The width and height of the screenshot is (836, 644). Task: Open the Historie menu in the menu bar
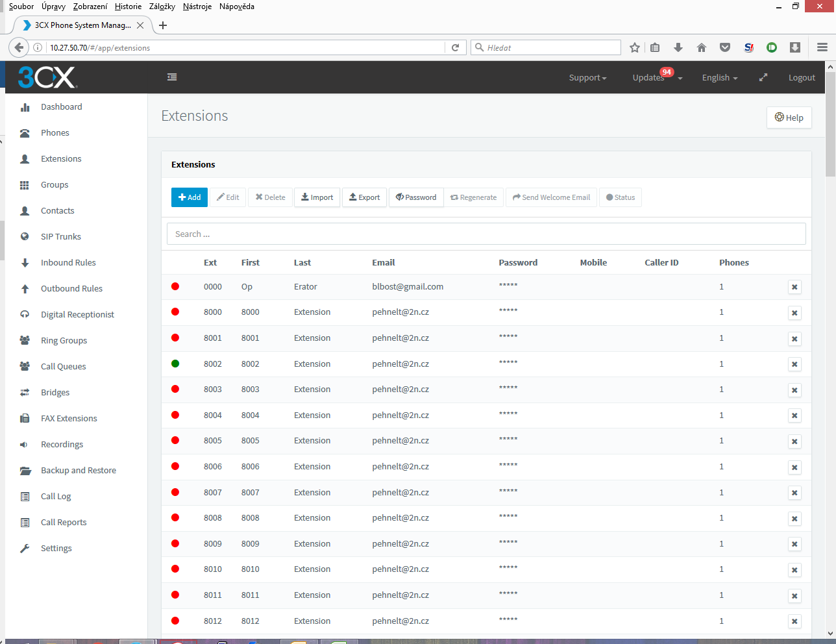(128, 6)
